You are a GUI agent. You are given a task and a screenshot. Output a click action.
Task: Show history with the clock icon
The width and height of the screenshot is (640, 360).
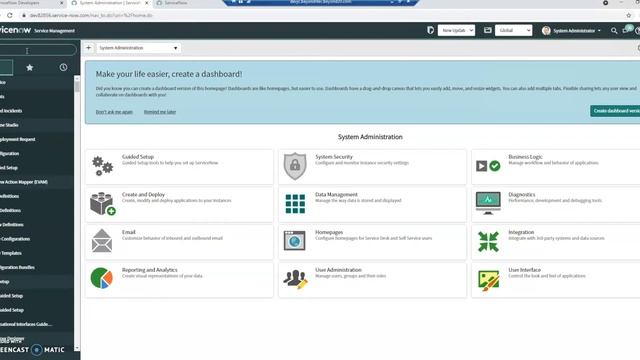point(63,67)
